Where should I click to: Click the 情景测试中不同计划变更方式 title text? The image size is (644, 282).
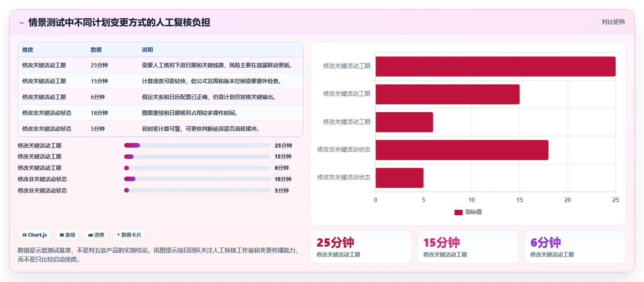coord(119,22)
